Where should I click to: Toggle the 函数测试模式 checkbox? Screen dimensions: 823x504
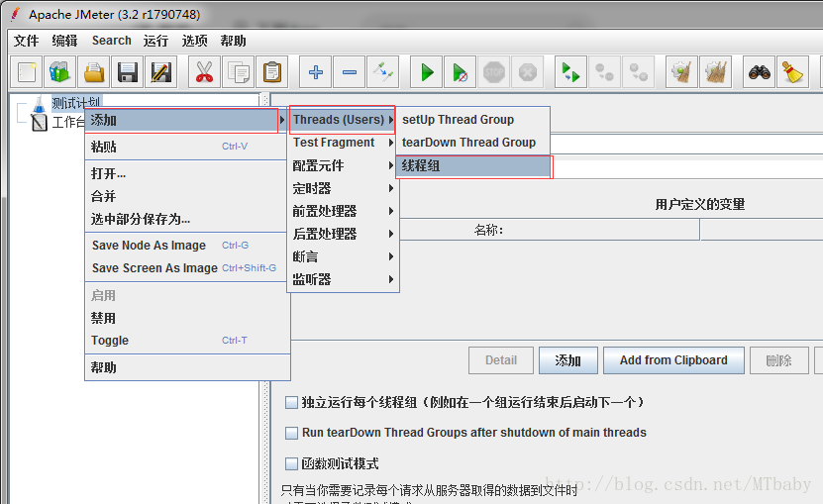(291, 463)
